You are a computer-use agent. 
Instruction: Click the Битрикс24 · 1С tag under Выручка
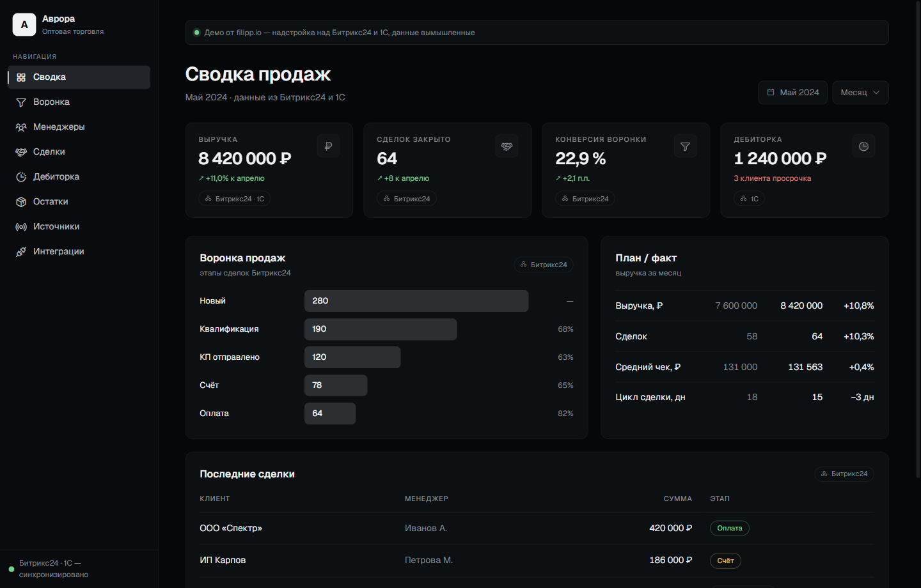pyautogui.click(x=235, y=199)
